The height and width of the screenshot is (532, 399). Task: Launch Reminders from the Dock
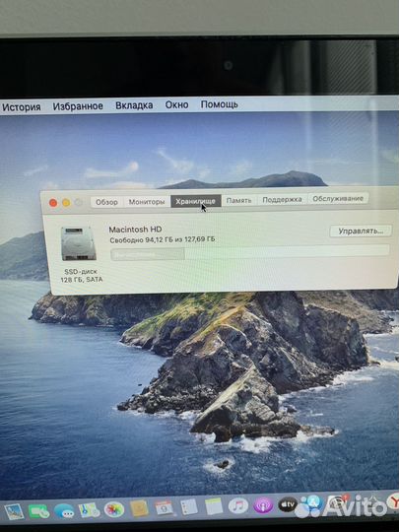point(188,507)
